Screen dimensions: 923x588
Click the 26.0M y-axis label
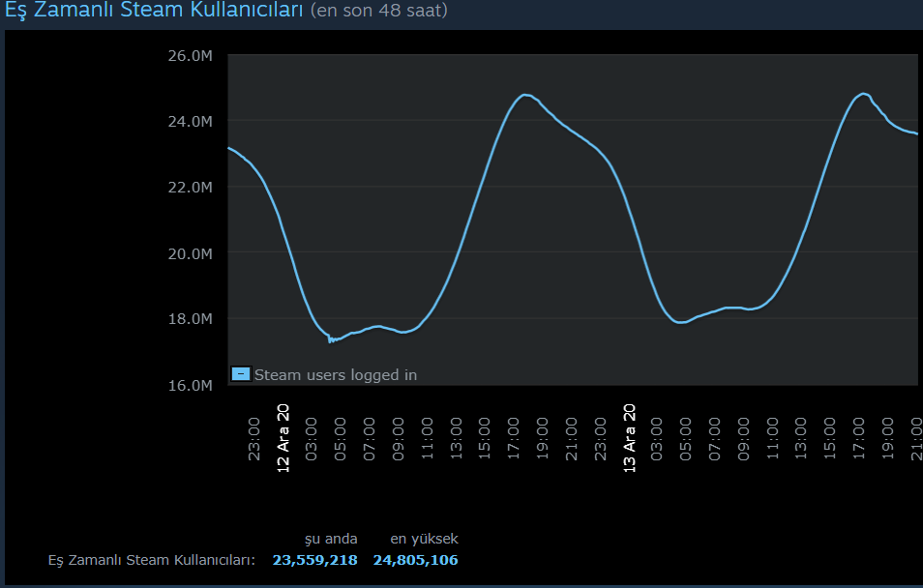click(190, 56)
